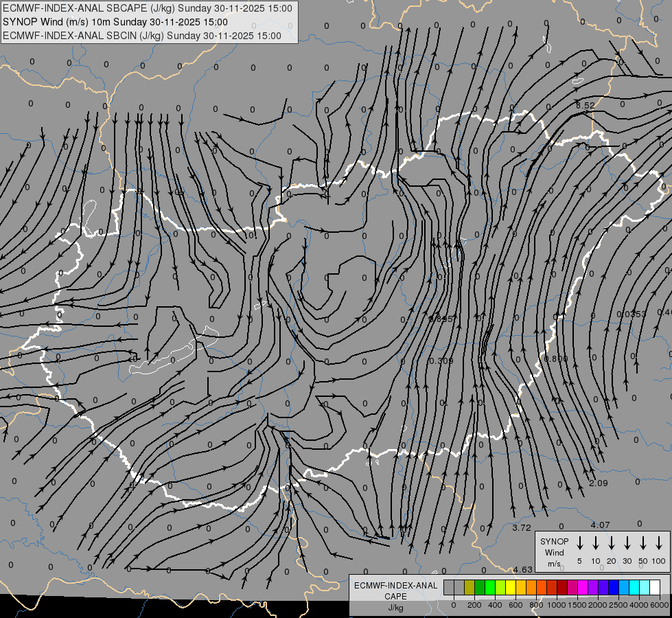Image resolution: width=672 pixels, height=618 pixels.
Task: Click the 4000 tick label of CAPE legend
Action: 639,605
